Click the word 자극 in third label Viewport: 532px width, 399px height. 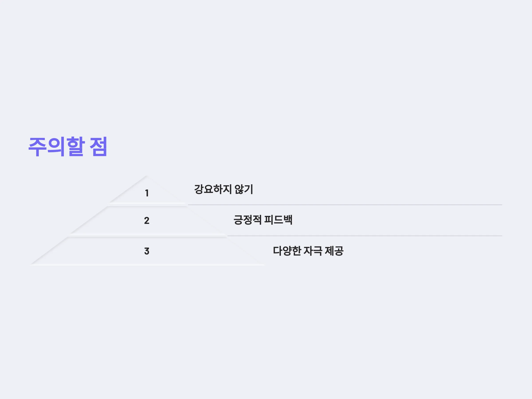click(313, 251)
